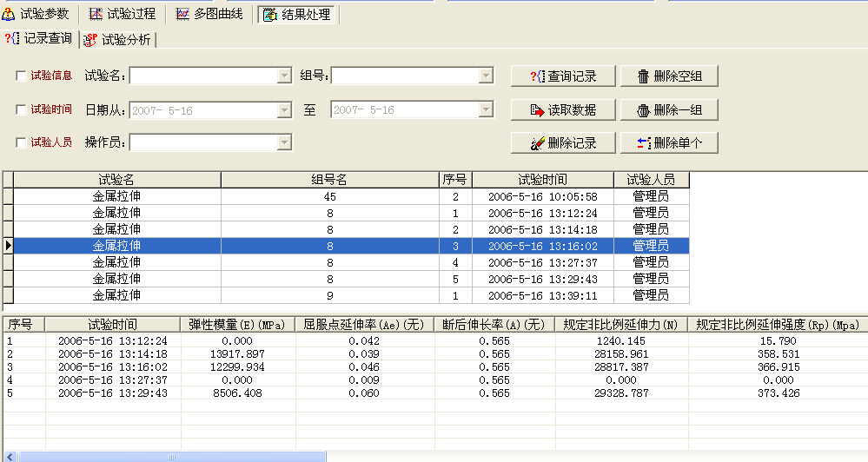Expand the 试验名 dropdown list
This screenshot has height=462, width=868.
(284, 76)
